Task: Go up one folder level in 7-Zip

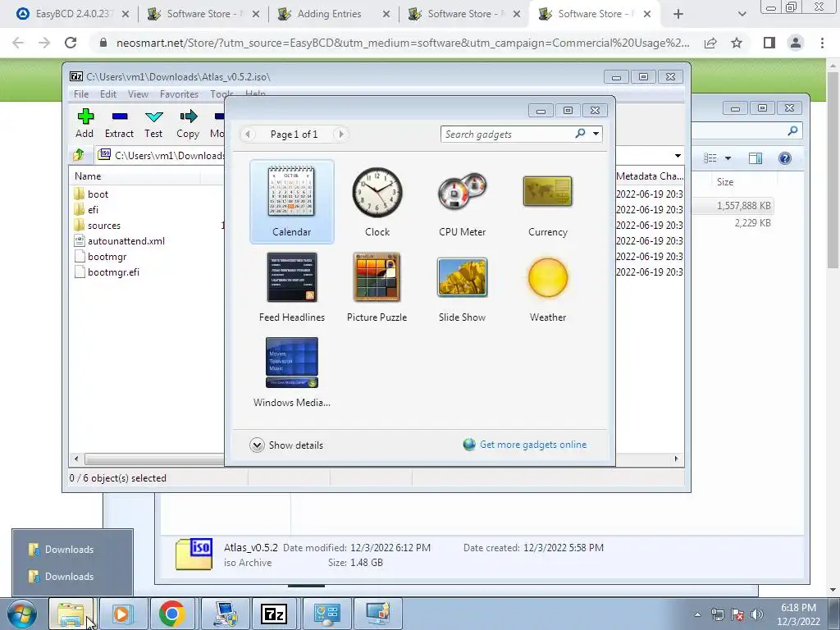Action: click(x=79, y=155)
